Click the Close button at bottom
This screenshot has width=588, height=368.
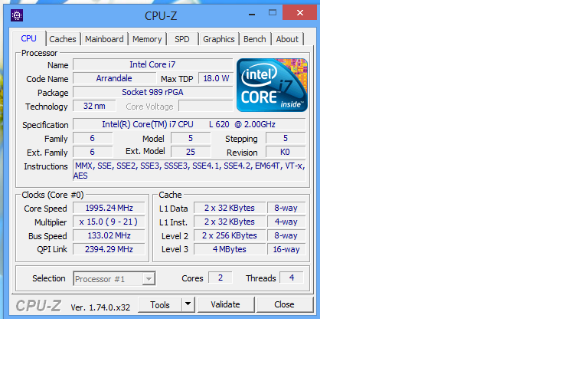284,304
